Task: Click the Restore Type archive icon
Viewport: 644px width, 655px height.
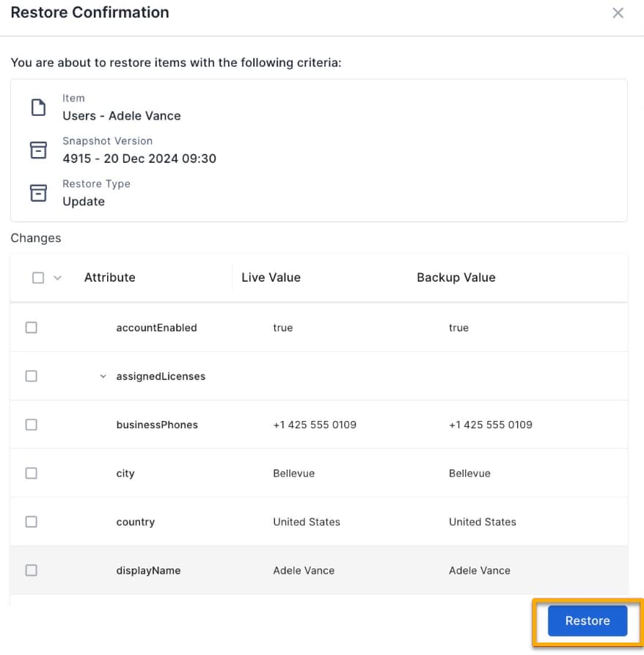Action: pos(38,193)
